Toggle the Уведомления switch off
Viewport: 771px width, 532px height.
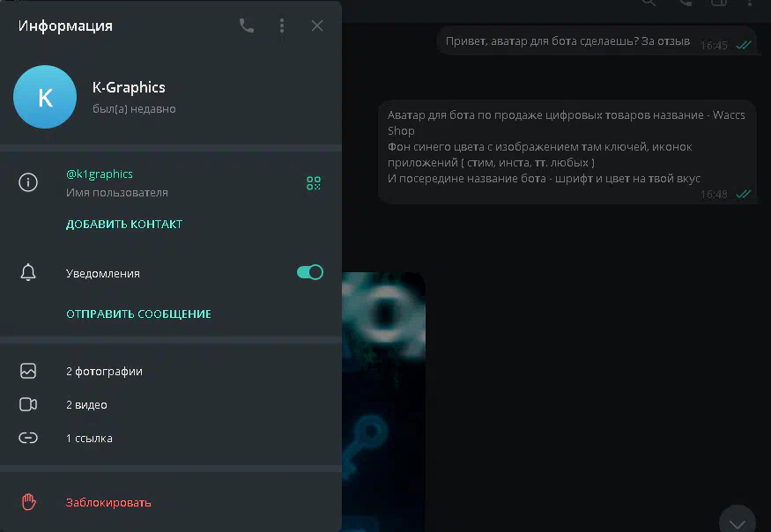(310, 273)
